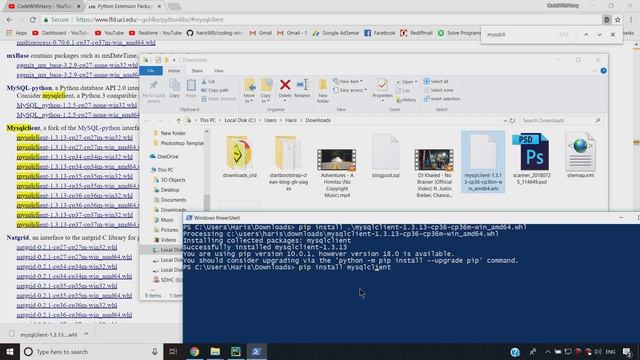The width and height of the screenshot is (640, 360).
Task: Switch to the Share ribbon tab
Action: [x=197, y=71]
